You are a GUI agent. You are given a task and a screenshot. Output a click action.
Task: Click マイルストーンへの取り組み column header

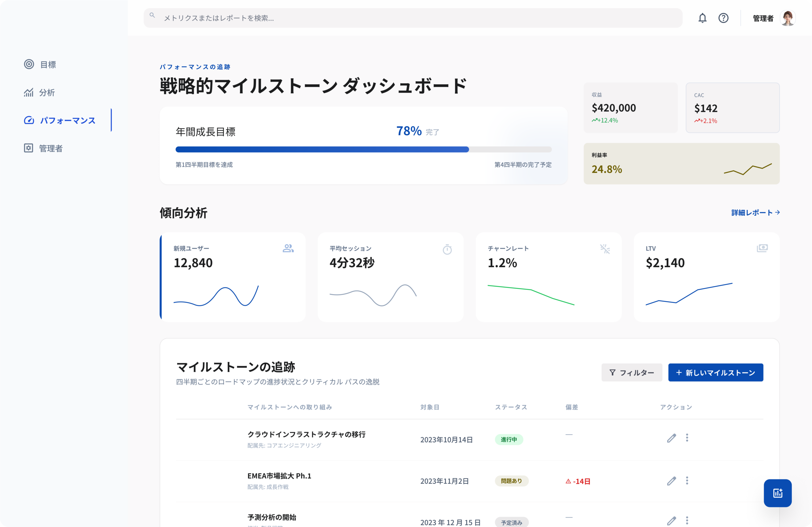pyautogui.click(x=289, y=407)
